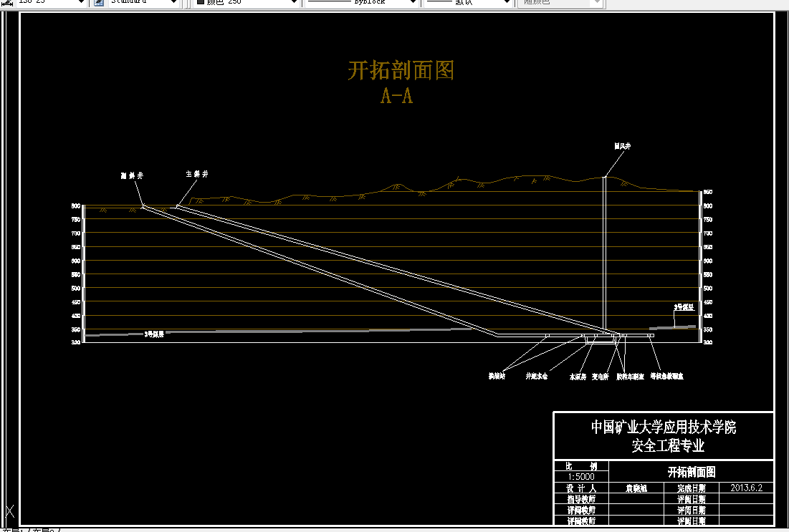Click the UCS icon at bottom left
The width and height of the screenshot is (789, 532).
(x=10, y=512)
